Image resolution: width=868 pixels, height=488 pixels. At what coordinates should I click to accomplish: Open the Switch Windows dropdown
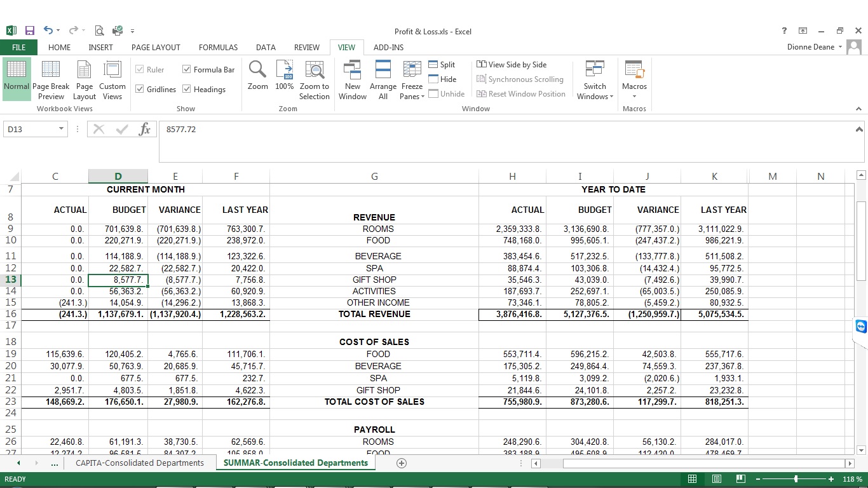pyautogui.click(x=595, y=97)
